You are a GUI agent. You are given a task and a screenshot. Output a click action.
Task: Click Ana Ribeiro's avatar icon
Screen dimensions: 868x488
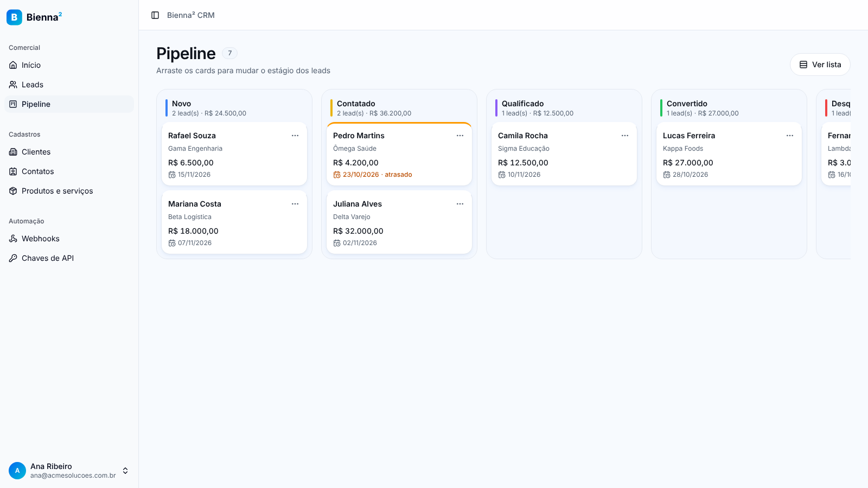pyautogui.click(x=17, y=471)
